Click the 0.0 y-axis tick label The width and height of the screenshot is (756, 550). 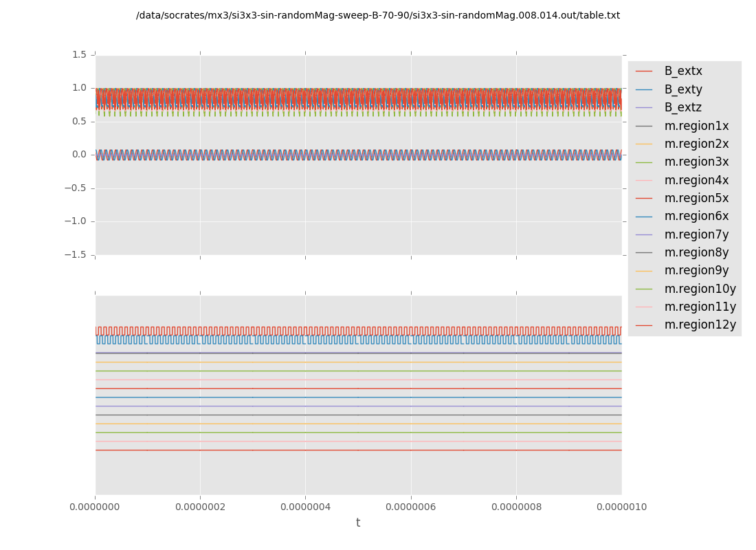point(80,155)
